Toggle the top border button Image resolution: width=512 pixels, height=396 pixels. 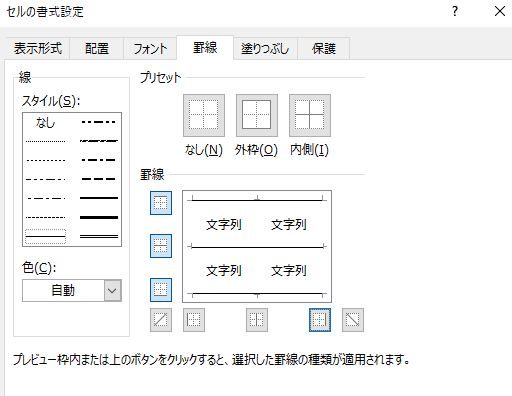coord(161,203)
